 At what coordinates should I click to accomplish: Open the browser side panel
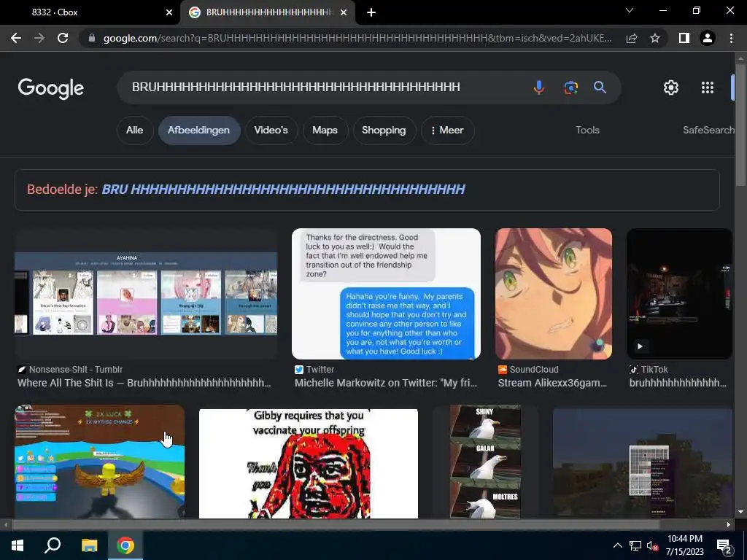pyautogui.click(x=684, y=38)
